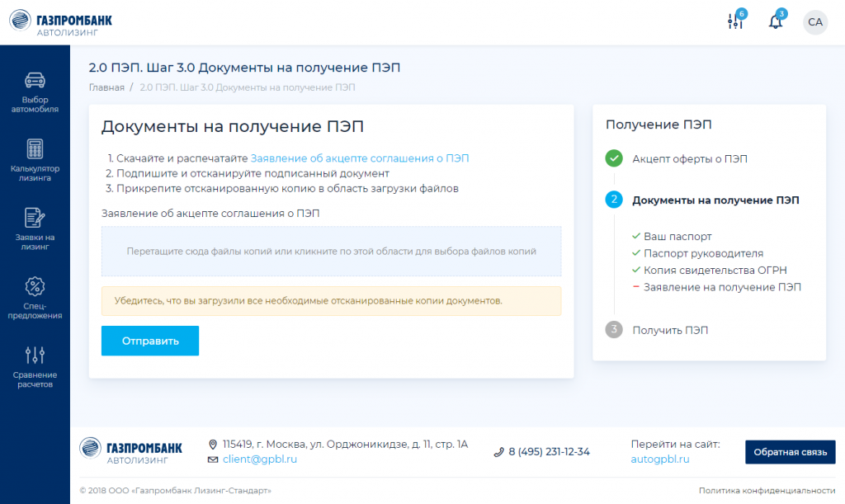Click the copyright text © 2018 ООО
The image size is (845, 504).
(x=175, y=491)
